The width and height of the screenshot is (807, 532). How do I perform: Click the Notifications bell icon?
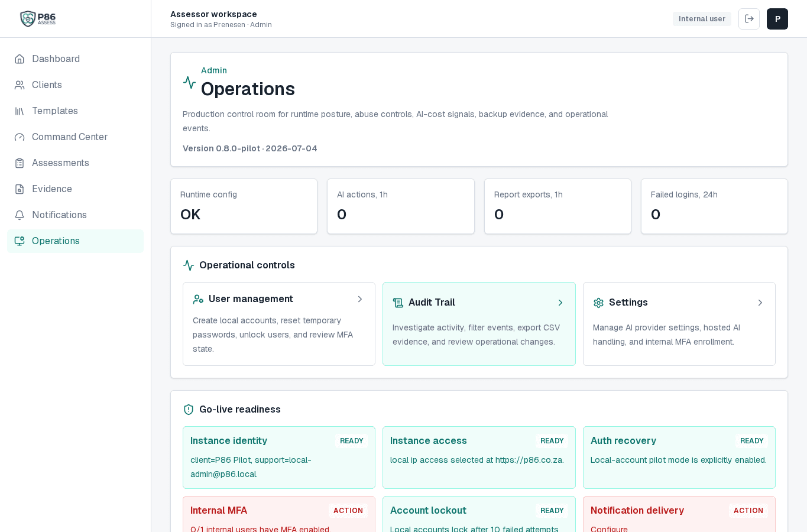tap(20, 215)
